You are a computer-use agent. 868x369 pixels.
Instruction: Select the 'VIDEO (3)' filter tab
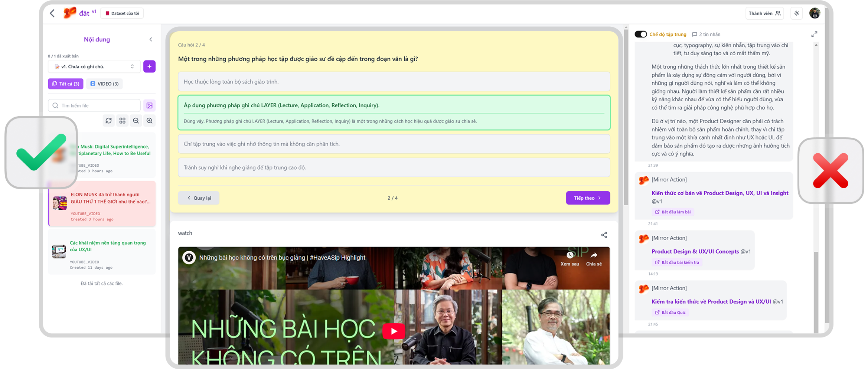pyautogui.click(x=104, y=84)
